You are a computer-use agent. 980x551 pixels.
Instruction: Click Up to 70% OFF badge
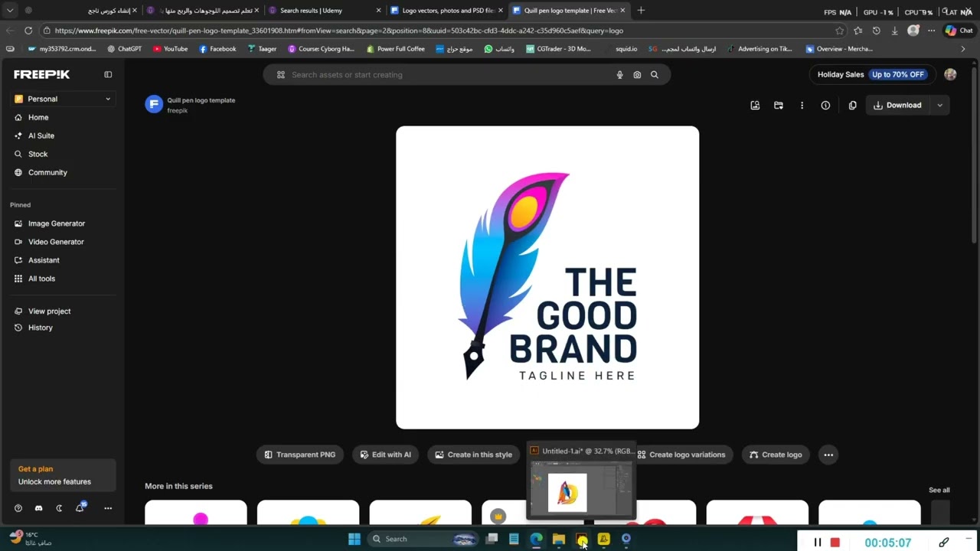pos(898,74)
